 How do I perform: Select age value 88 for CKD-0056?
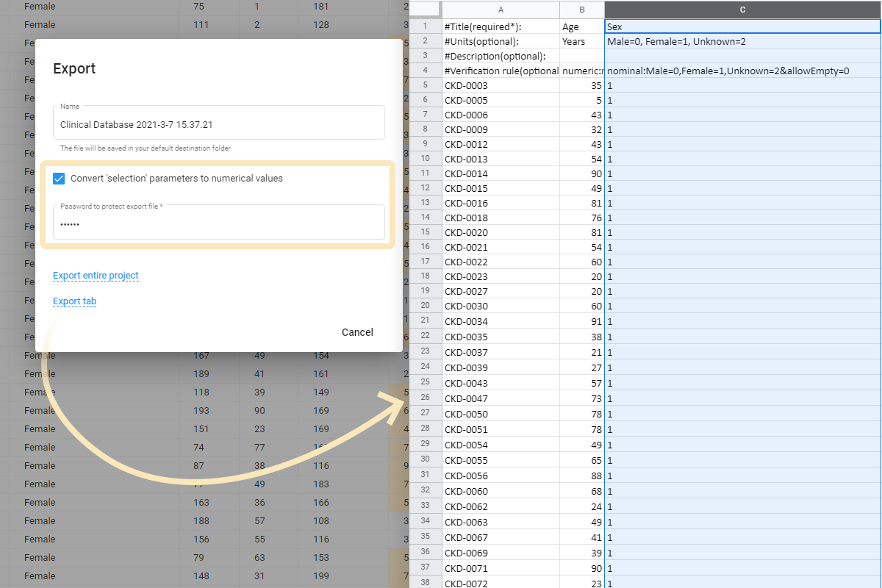coord(582,476)
